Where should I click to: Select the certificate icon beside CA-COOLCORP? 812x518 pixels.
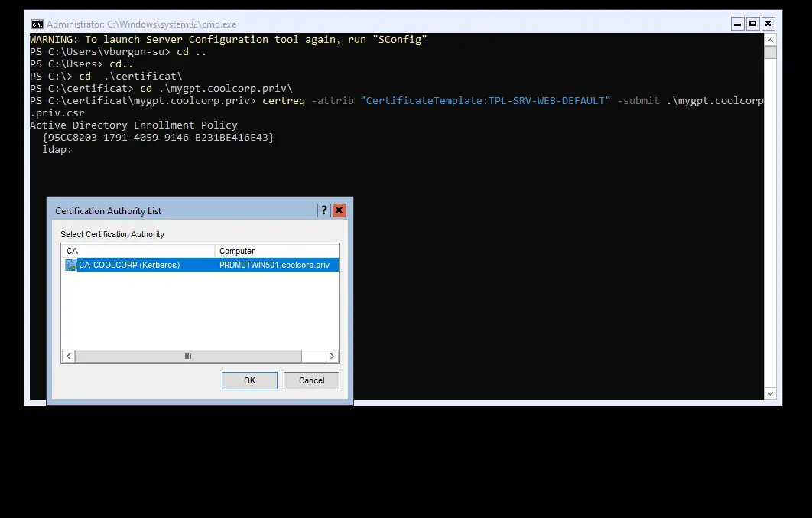tap(71, 265)
